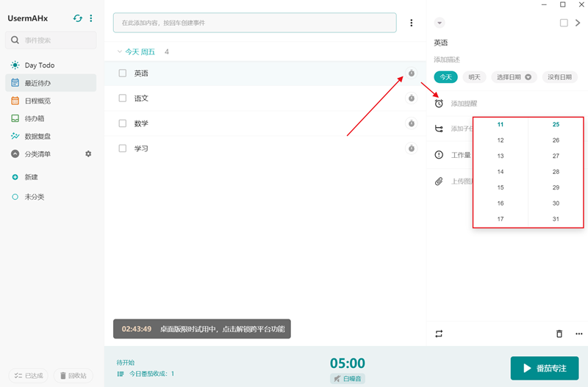Select hour 17 in the time picker
Image resolution: width=588 pixels, height=387 pixels.
click(x=501, y=219)
